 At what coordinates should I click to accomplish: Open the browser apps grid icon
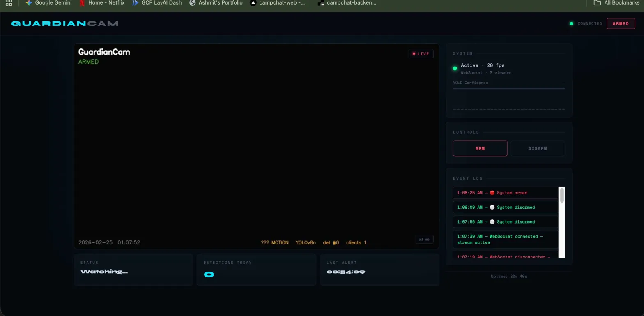9,3
